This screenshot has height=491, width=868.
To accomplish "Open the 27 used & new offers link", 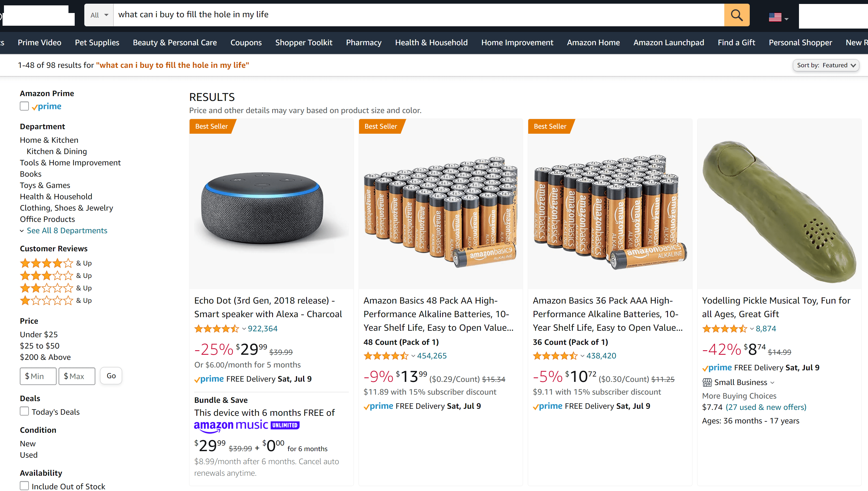I will click(x=765, y=407).
